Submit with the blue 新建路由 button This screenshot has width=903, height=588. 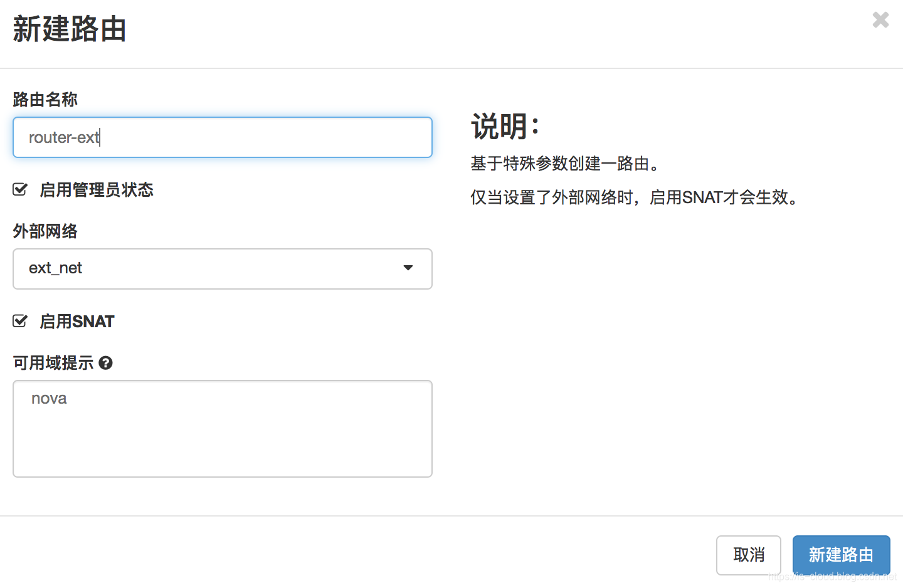click(x=842, y=555)
